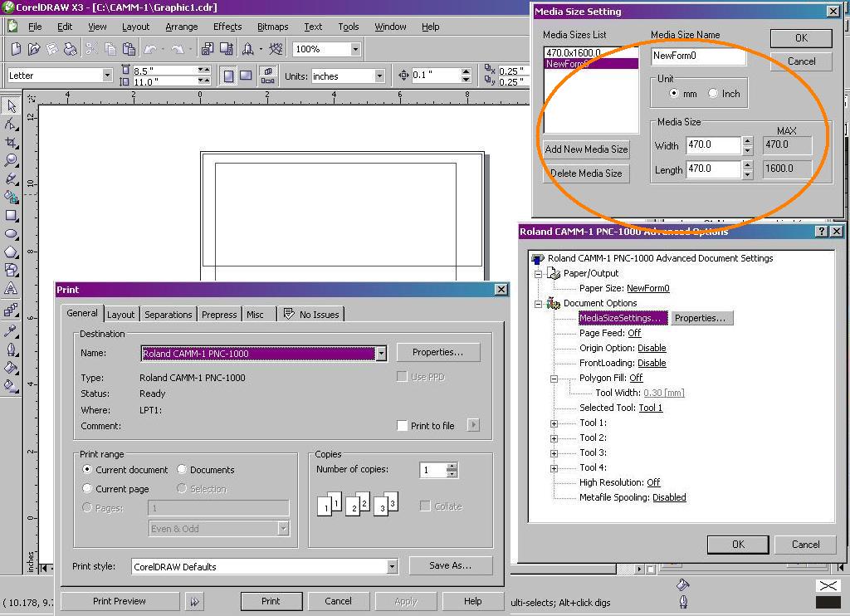This screenshot has height=616, width=850.
Task: Open the Bitmaps menu
Action: coord(273,27)
